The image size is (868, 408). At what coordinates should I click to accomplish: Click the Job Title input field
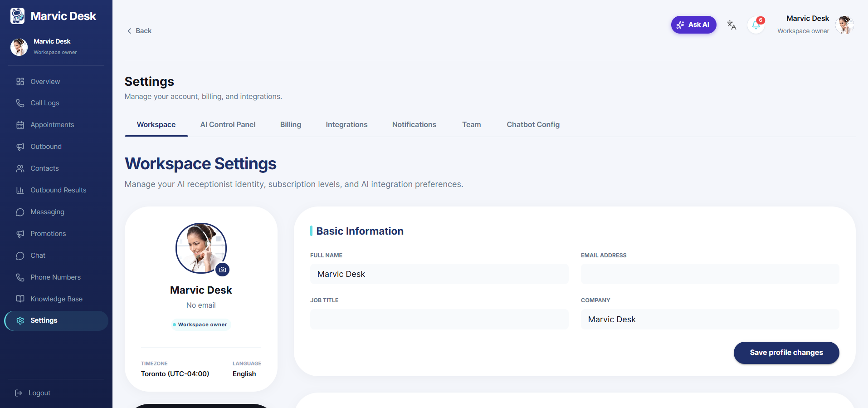click(x=439, y=320)
